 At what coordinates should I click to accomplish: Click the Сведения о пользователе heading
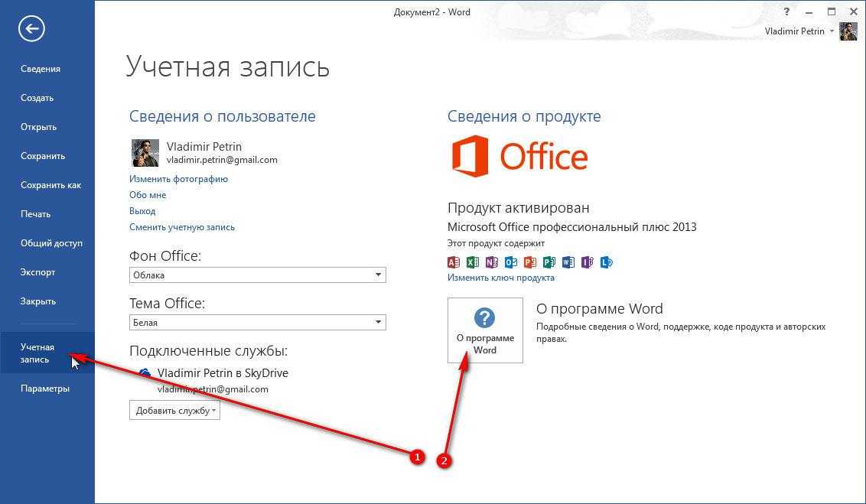pyautogui.click(x=223, y=116)
